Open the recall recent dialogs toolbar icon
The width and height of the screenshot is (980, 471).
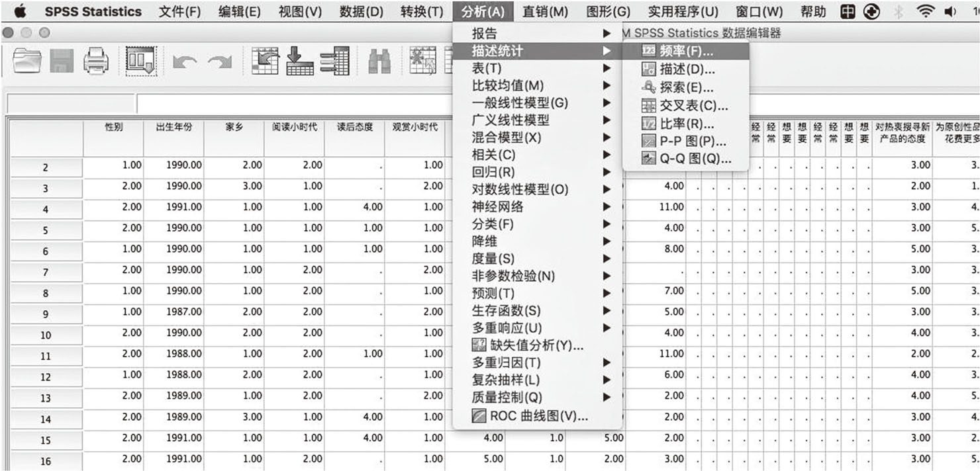(x=141, y=61)
